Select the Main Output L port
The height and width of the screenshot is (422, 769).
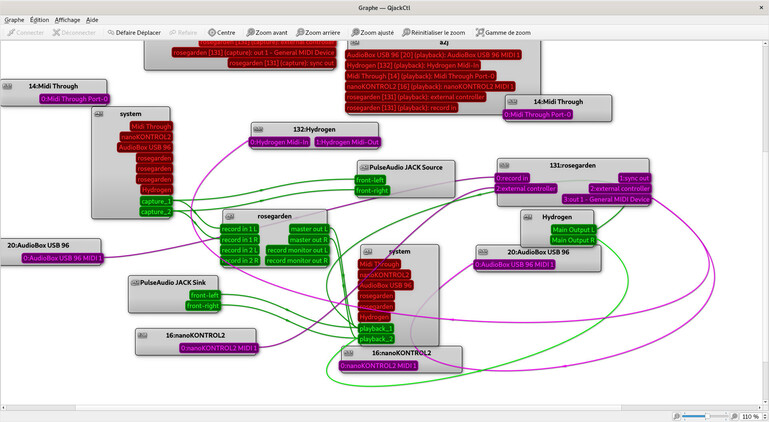coord(573,230)
